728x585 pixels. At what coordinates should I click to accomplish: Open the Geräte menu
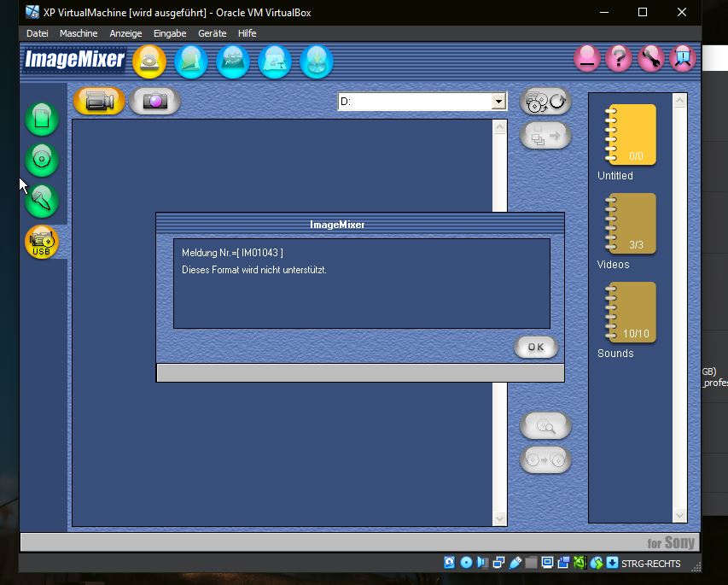[213, 33]
